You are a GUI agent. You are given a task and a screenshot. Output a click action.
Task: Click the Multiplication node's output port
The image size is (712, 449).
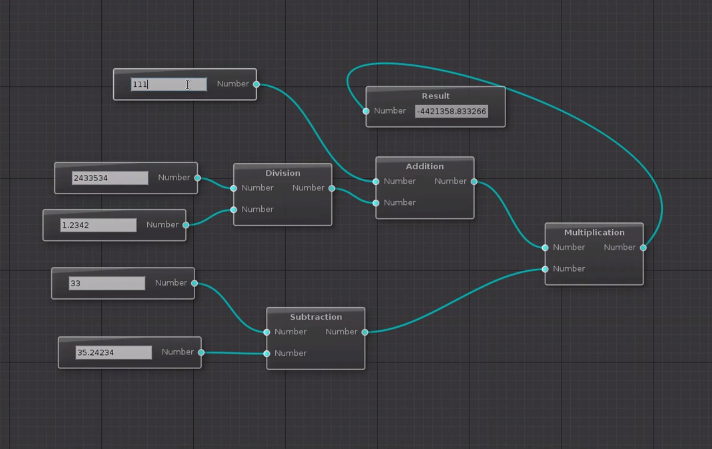643,247
